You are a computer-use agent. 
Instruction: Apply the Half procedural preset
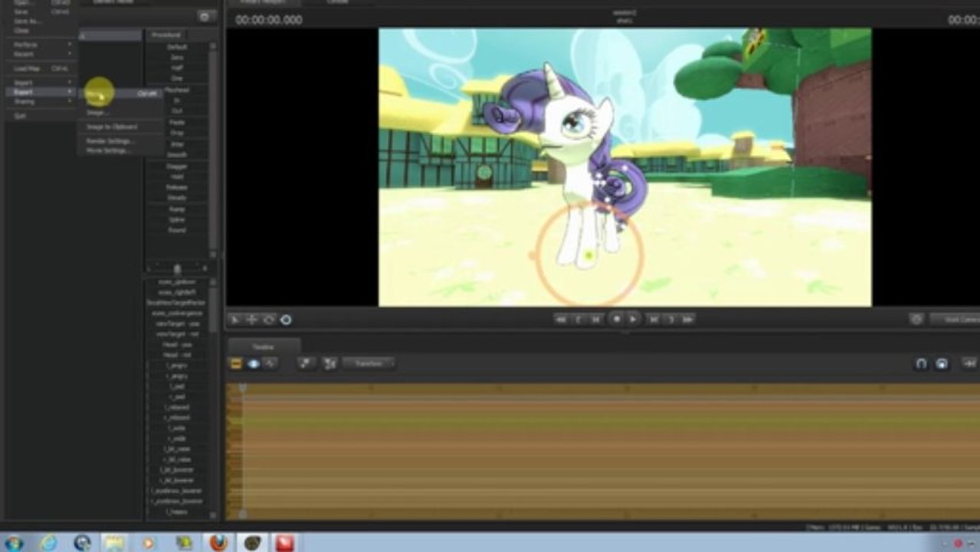(177, 68)
